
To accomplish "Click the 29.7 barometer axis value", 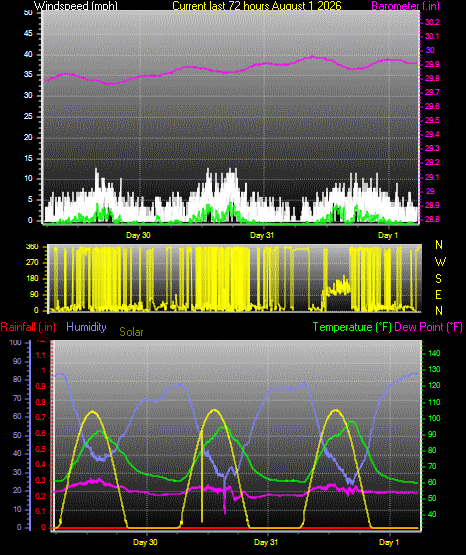I will pyautogui.click(x=432, y=92).
